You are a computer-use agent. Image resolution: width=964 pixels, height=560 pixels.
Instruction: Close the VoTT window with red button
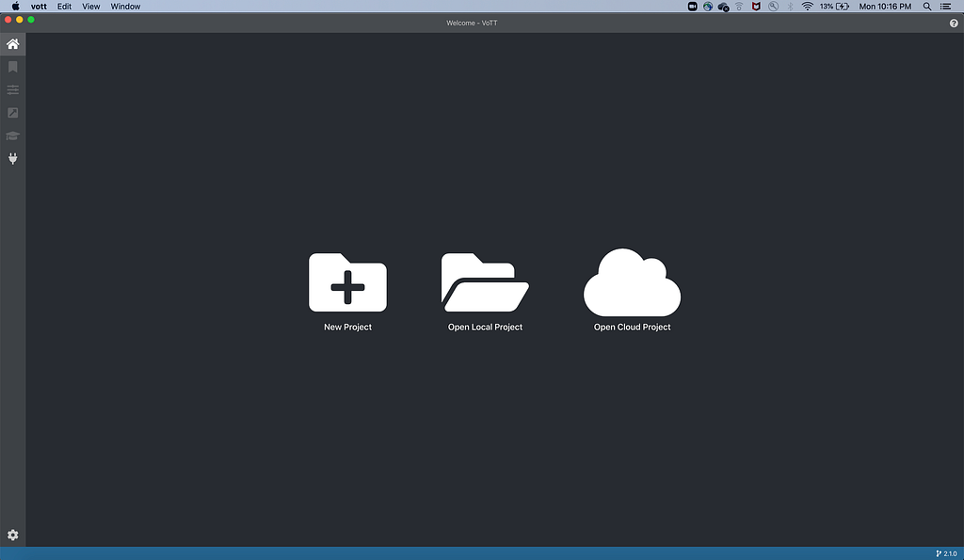click(8, 20)
